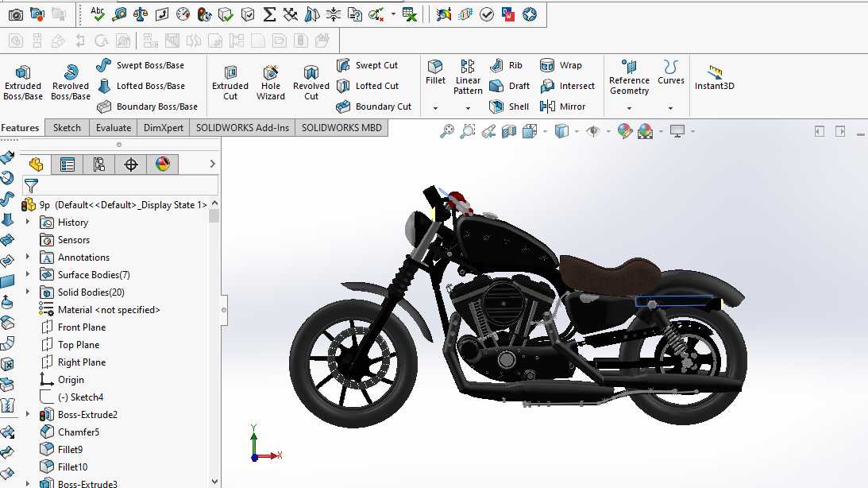Open Linear Pattern dropdown arrow
This screenshot has height=488, width=868.
coord(468,108)
